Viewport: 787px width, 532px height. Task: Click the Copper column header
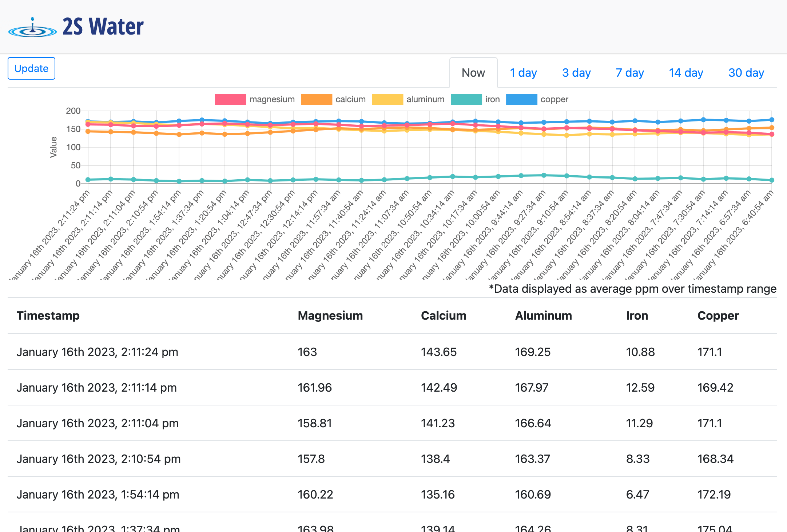tap(718, 315)
